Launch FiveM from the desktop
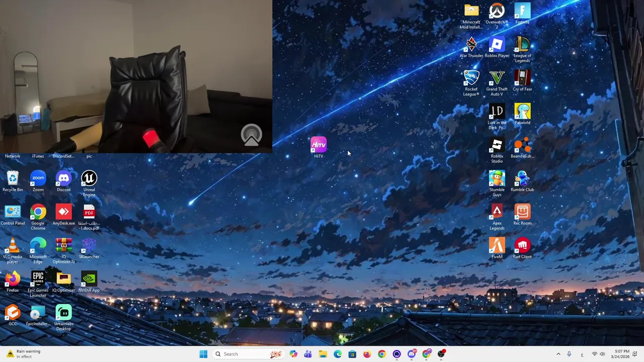The height and width of the screenshot is (362, 644). tap(497, 249)
